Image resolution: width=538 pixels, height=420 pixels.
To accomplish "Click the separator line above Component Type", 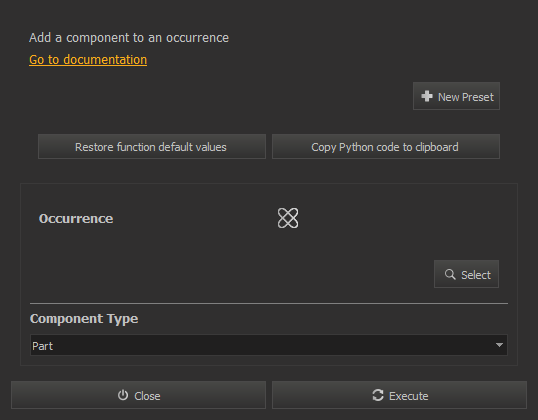I will tap(269, 303).
